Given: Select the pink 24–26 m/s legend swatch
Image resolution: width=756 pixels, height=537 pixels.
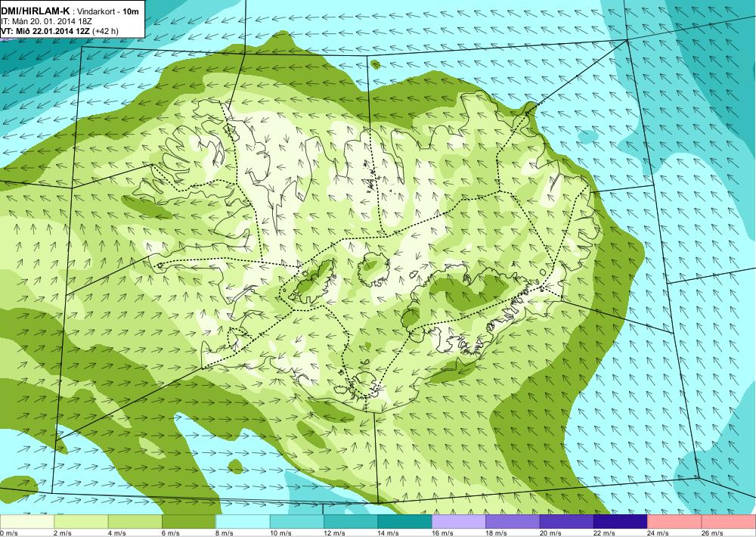Looking at the screenshot, I should (x=675, y=522).
